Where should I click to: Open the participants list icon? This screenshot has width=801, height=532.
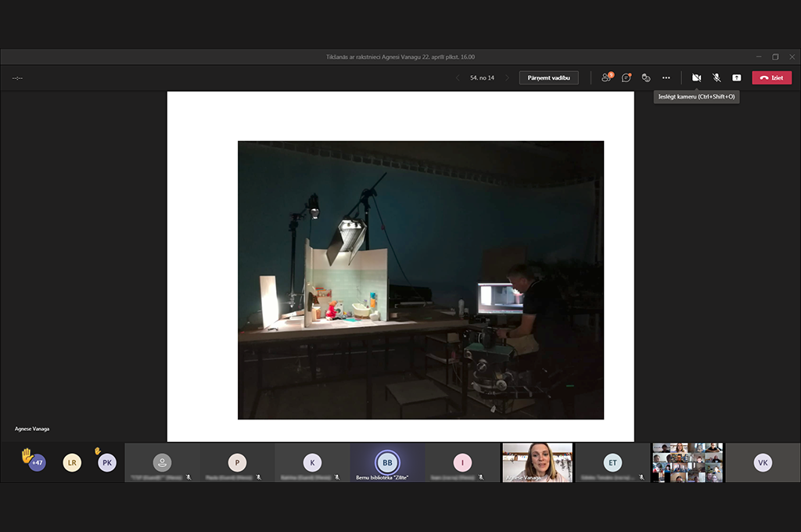[607, 77]
